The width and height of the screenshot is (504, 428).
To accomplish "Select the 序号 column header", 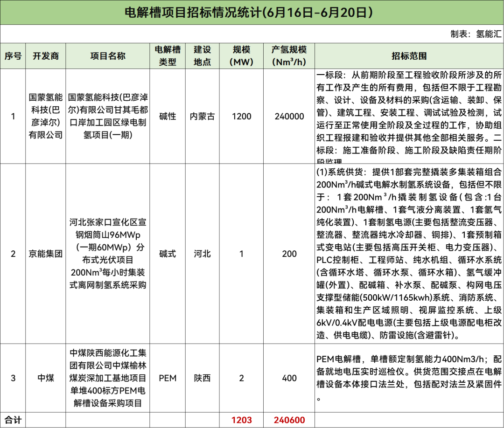I will tap(13, 56).
